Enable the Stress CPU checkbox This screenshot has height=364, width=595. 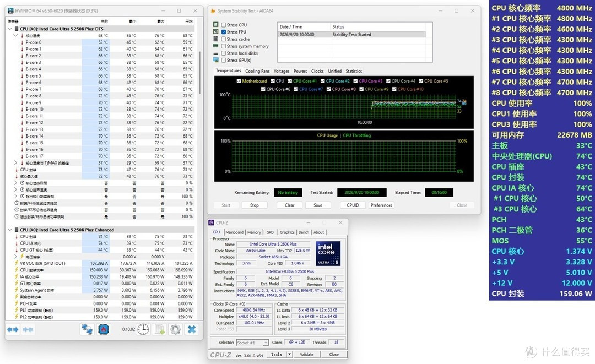click(x=224, y=25)
